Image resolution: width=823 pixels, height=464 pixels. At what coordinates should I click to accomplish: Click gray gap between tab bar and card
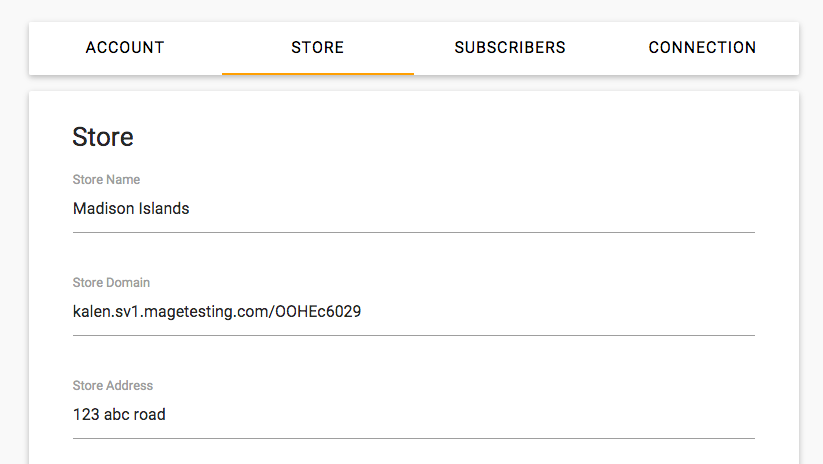pos(413,83)
